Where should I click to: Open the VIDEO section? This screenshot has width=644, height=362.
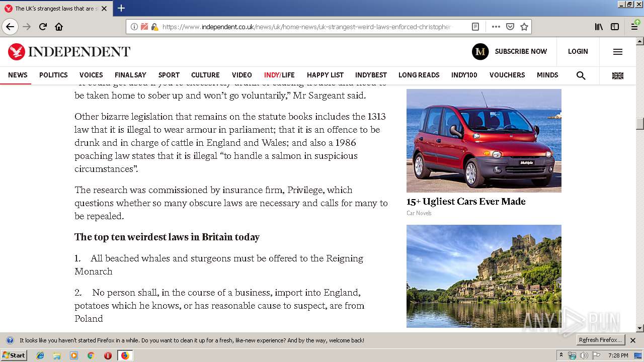click(242, 75)
